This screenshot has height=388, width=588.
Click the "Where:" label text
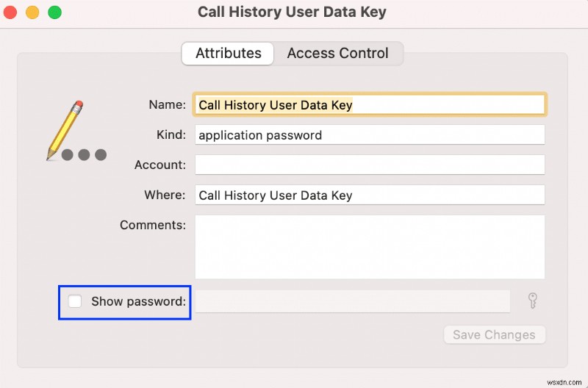[165, 195]
